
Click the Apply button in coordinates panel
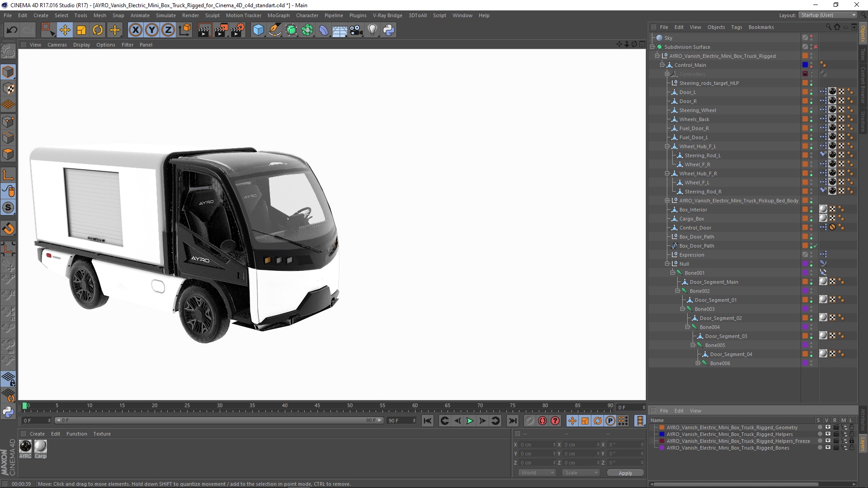tap(625, 473)
